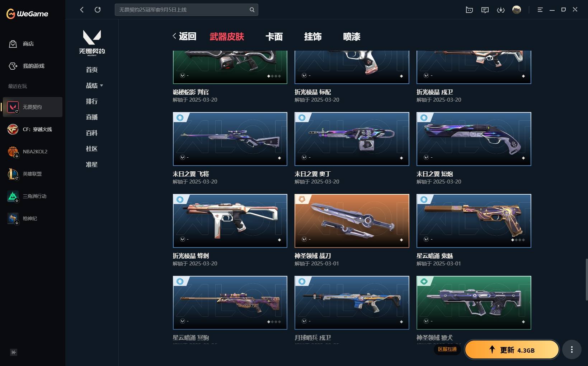The height and width of the screenshot is (366, 588).
Task: Open the download manager icon
Action: coord(501,10)
